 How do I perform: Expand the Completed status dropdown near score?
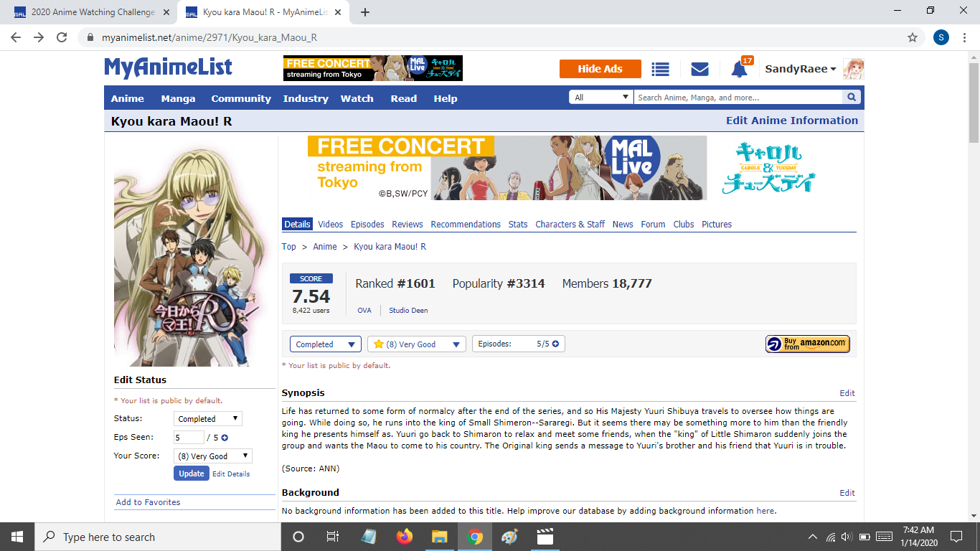tap(325, 344)
